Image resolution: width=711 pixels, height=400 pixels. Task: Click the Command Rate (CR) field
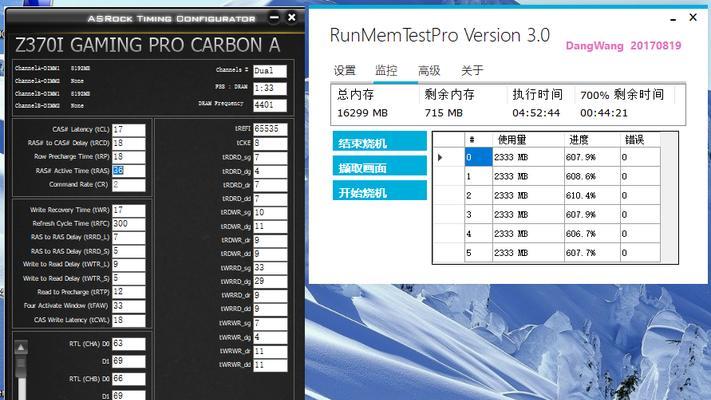click(x=129, y=185)
